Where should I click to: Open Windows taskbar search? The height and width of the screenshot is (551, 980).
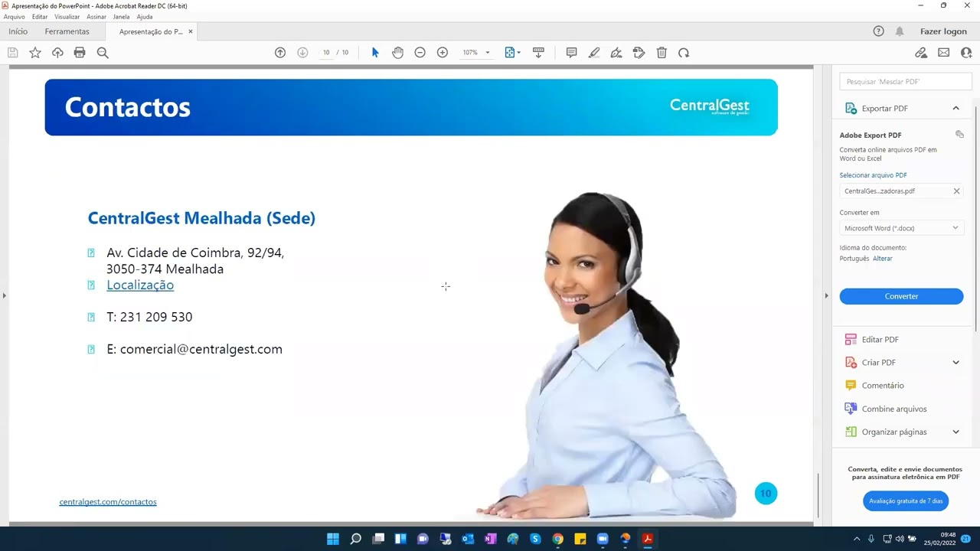(x=355, y=539)
